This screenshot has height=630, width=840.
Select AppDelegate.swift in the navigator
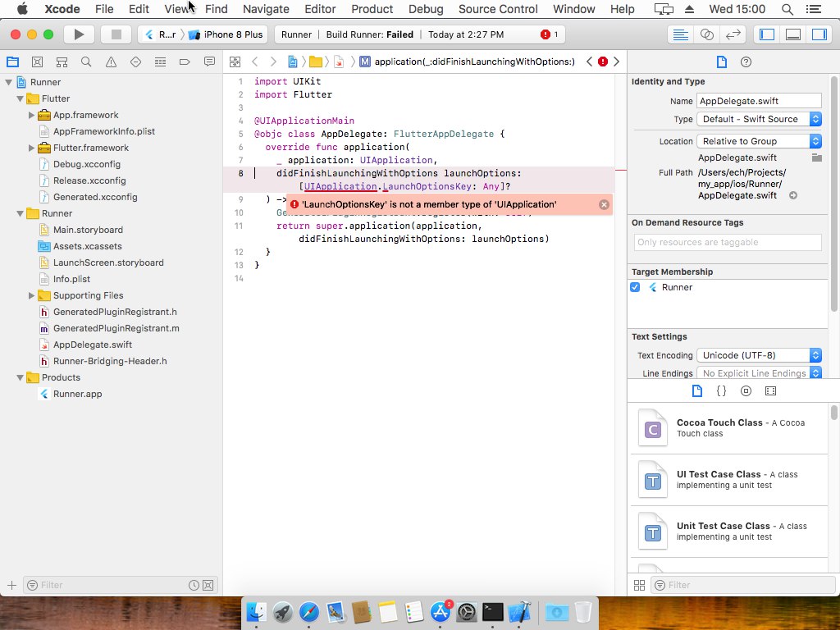92,345
